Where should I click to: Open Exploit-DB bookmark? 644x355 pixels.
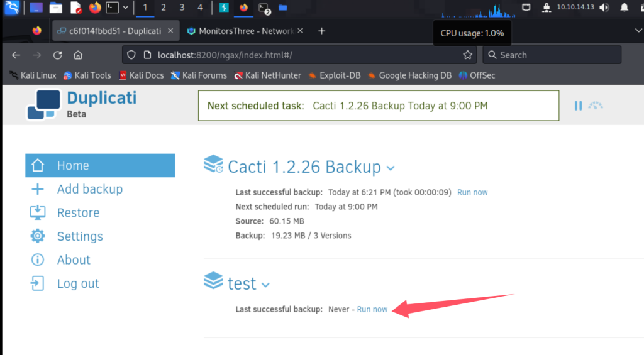335,75
